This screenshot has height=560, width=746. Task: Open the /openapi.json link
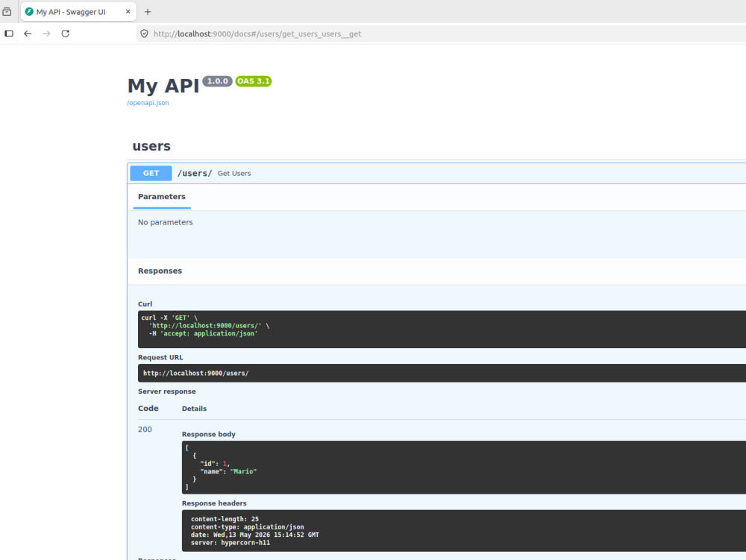(x=148, y=103)
